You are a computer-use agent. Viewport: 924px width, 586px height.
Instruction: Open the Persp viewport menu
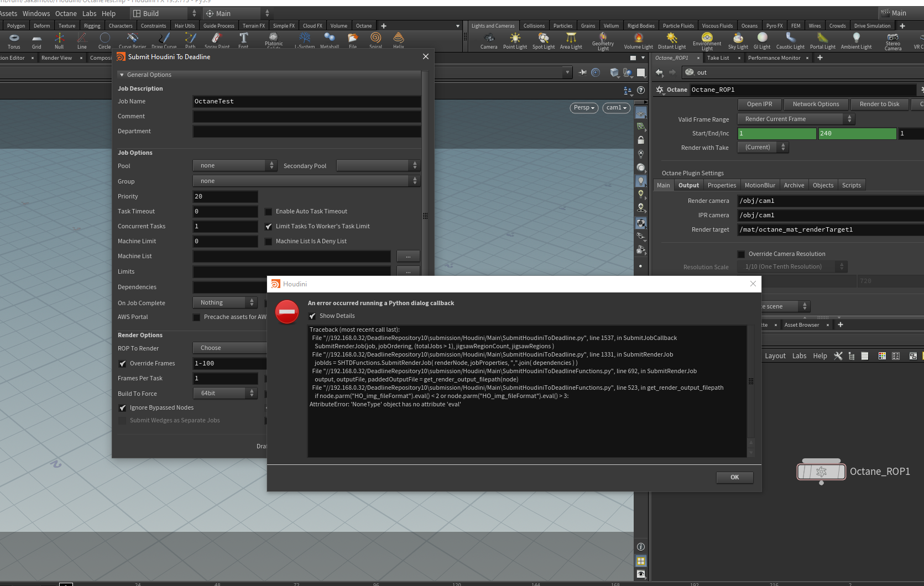[584, 108]
